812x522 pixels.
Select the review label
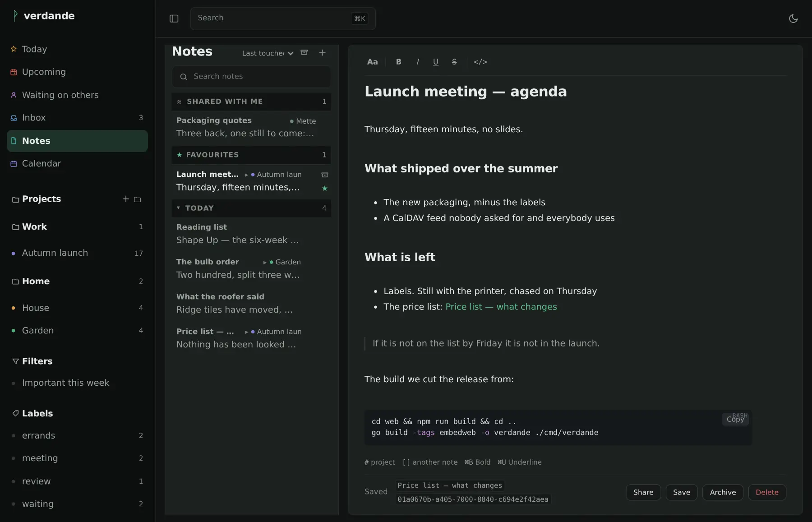tap(77, 481)
